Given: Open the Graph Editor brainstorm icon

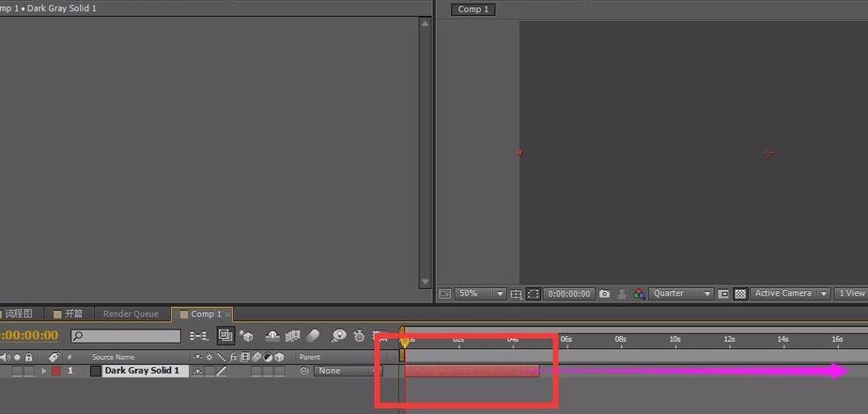Looking at the screenshot, I should pos(339,335).
